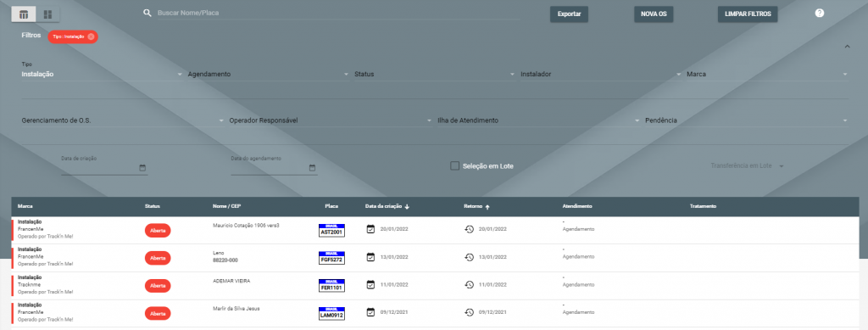Open the Status filter dropdown
The width and height of the screenshot is (868, 330).
pyautogui.click(x=435, y=74)
